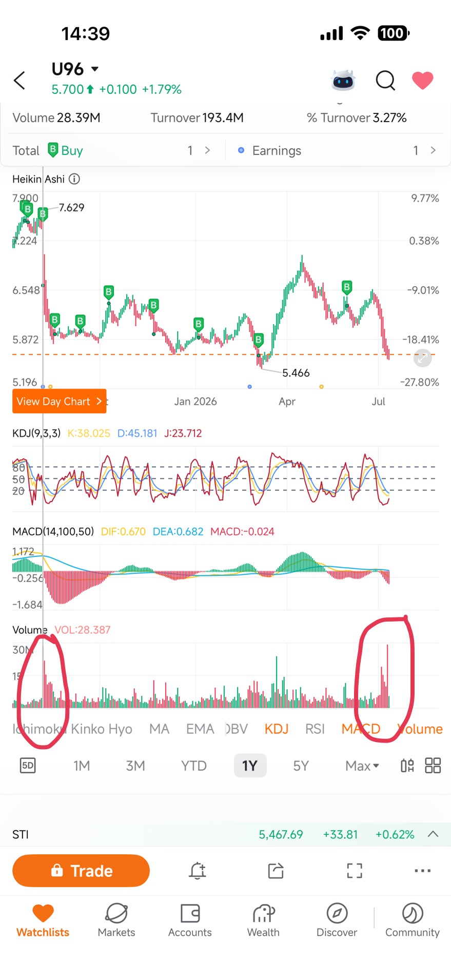
Task: Toggle the KDJ indicator on the chart
Action: click(x=277, y=729)
